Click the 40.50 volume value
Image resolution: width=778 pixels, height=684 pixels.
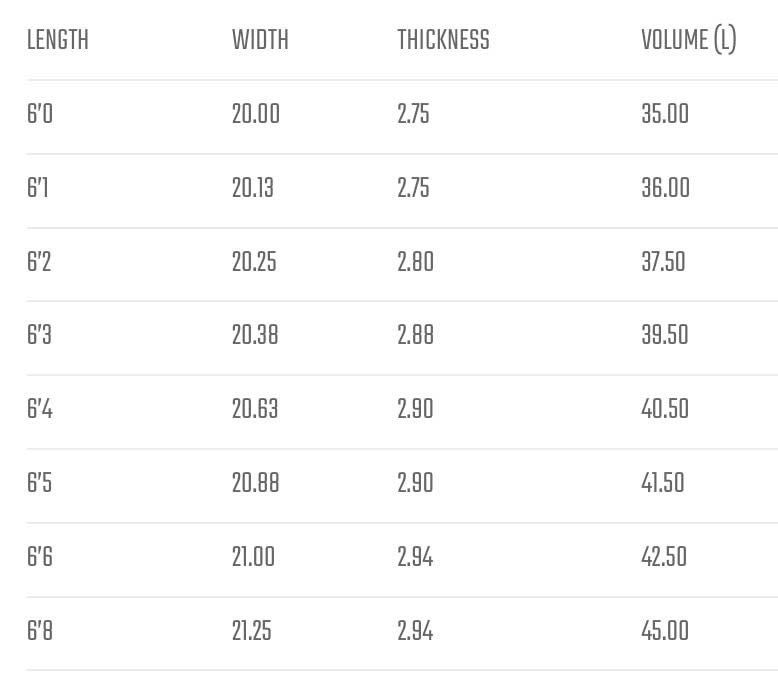point(665,409)
